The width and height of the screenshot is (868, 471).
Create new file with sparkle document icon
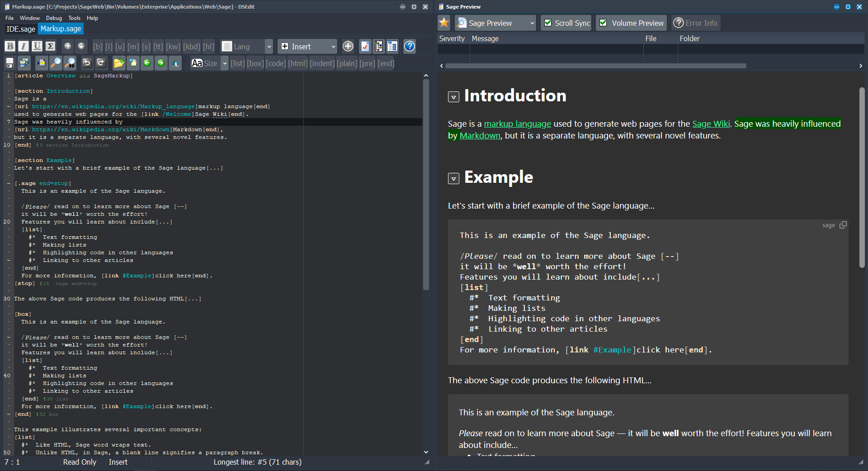133,63
